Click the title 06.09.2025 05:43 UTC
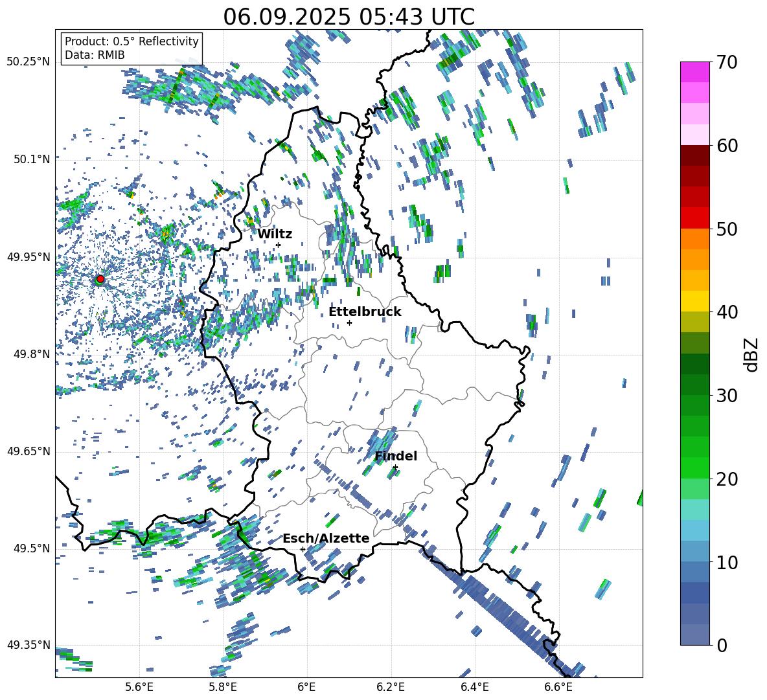Viewport: 767px width, 700px height. coord(349,17)
